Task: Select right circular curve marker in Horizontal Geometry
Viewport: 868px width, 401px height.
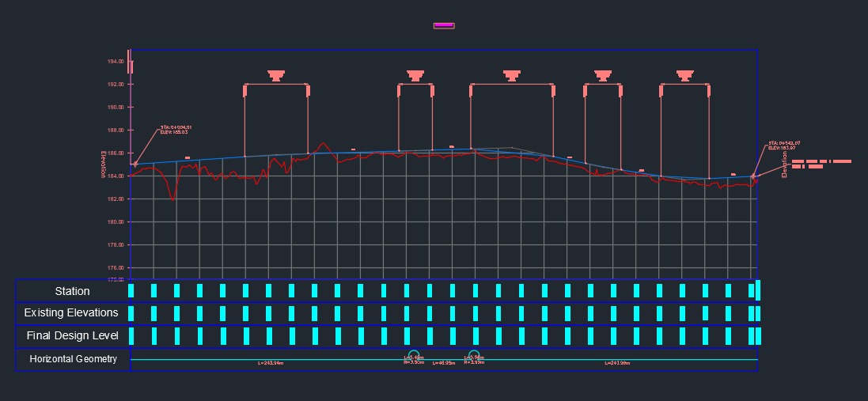Action: click(x=474, y=356)
